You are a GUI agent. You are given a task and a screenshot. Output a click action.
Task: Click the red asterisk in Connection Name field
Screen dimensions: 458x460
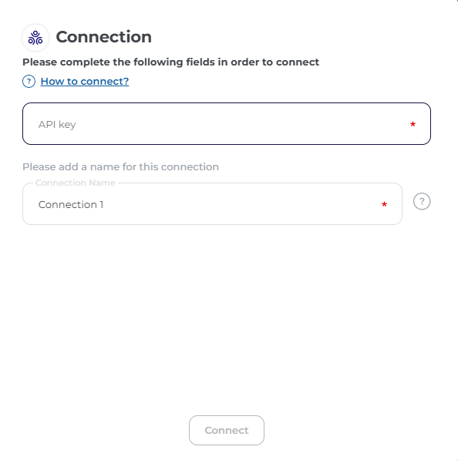point(384,204)
